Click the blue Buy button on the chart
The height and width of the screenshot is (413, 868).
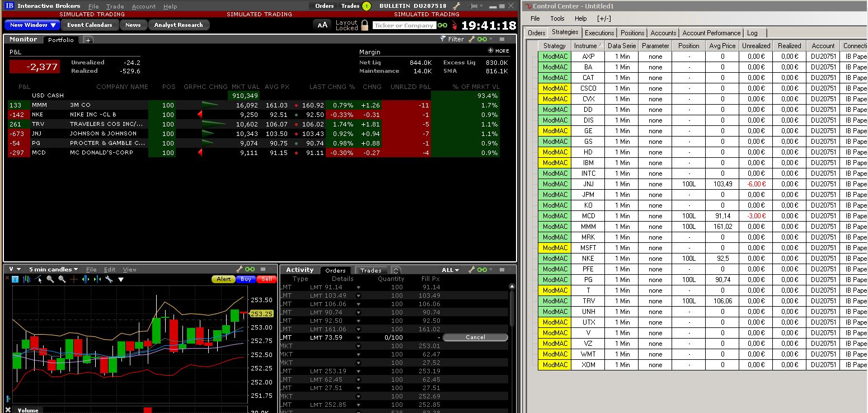pos(246,279)
